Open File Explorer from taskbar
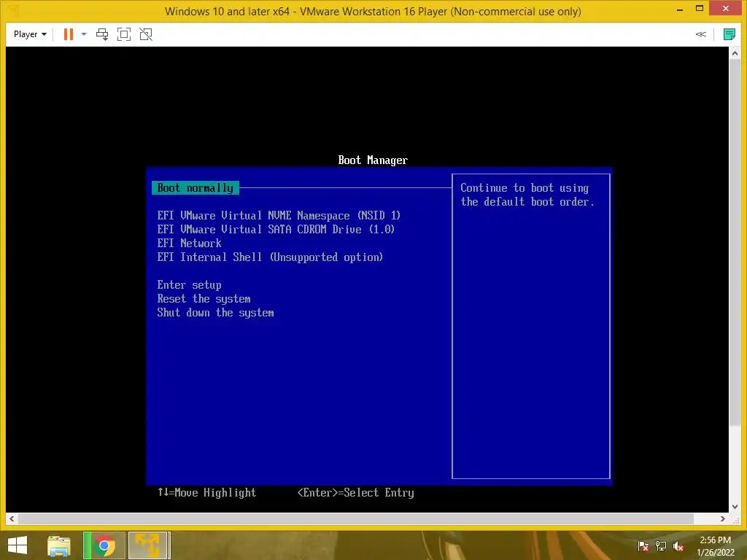The height and width of the screenshot is (560, 747). 59,545
